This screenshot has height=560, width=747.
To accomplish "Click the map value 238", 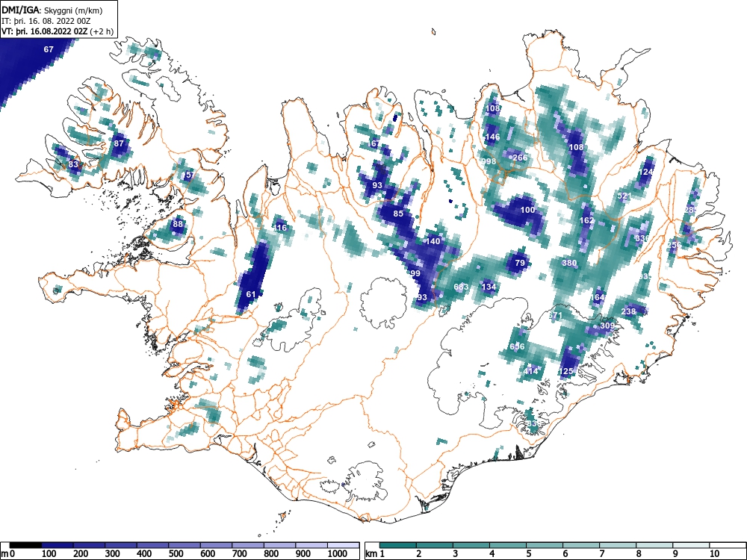I will (628, 311).
